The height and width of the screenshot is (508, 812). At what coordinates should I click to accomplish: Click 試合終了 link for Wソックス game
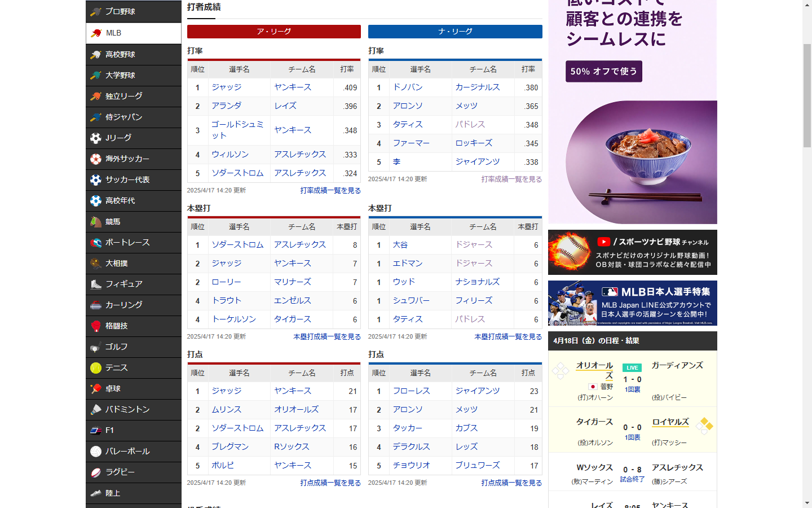[632, 479]
